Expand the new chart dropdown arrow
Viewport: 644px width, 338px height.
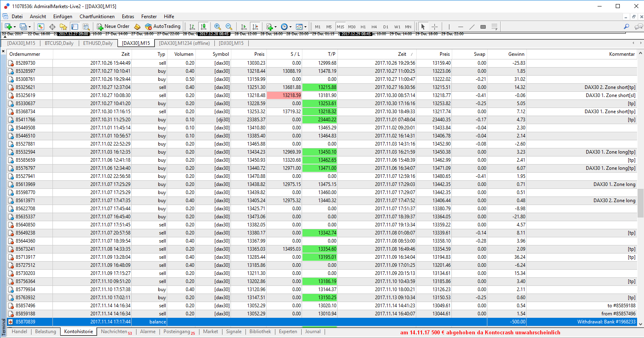15,27
